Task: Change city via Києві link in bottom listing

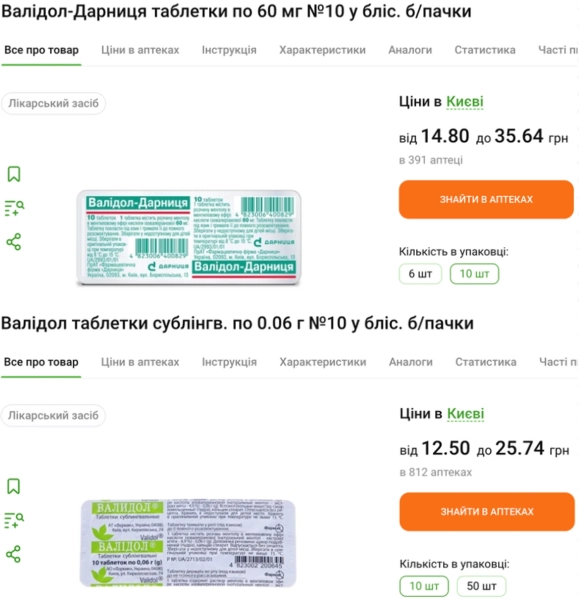Action: (465, 414)
